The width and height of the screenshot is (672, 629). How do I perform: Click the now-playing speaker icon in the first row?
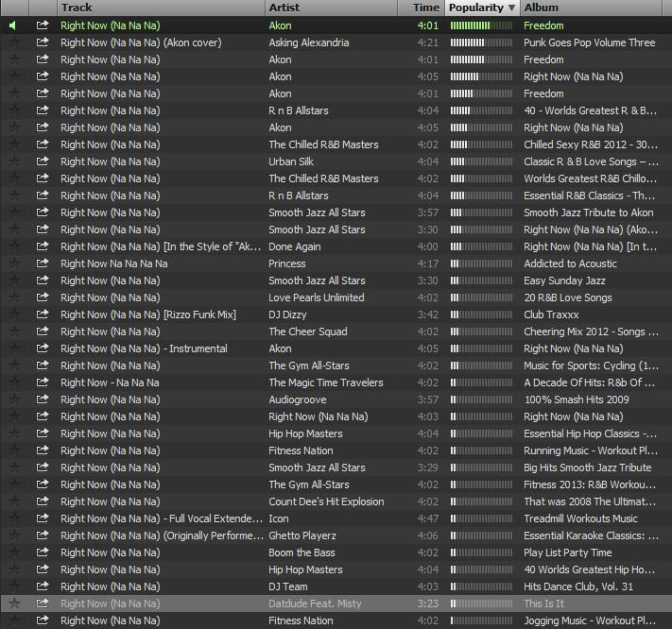[13, 25]
